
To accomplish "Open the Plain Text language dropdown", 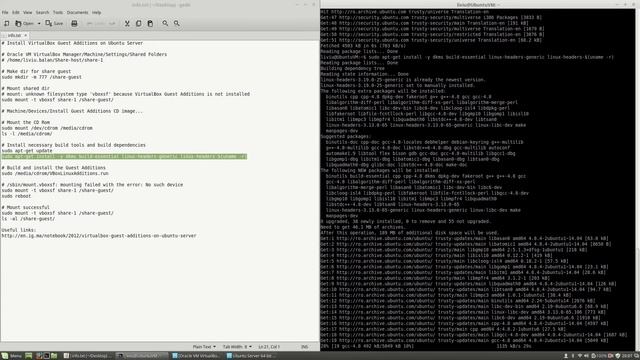I will click(x=204, y=347).
